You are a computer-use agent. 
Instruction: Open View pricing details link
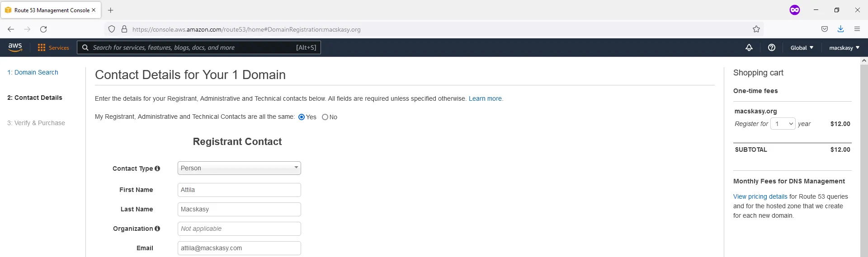point(760,196)
